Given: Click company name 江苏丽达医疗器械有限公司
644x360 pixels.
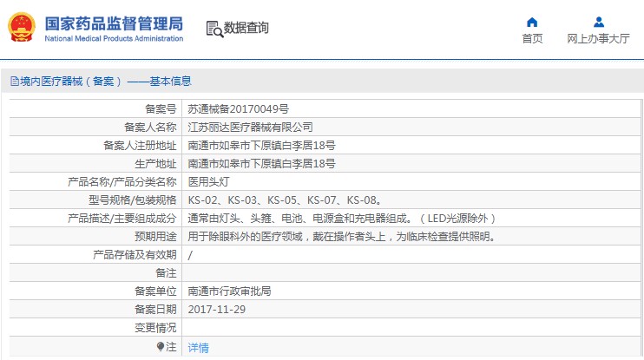Looking at the screenshot, I should click(x=251, y=127).
